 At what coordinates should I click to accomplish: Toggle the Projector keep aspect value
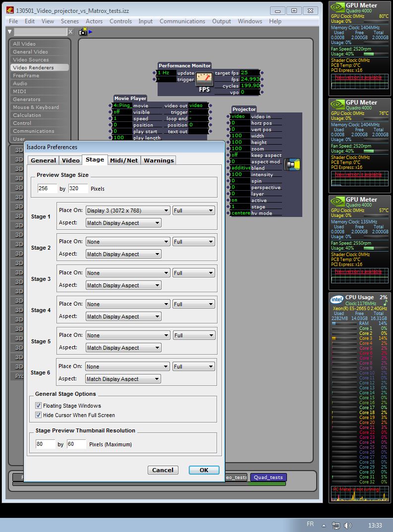(240, 155)
